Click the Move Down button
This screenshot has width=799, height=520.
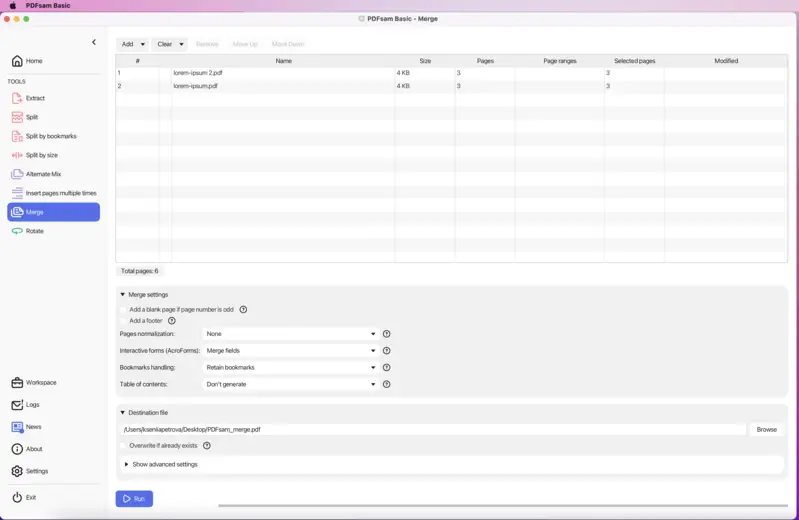click(x=288, y=44)
